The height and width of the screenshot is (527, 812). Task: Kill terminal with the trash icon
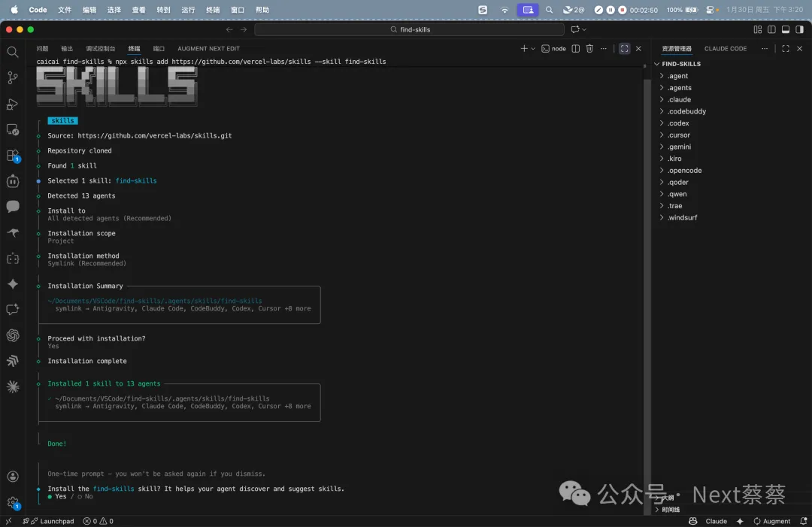tap(589, 49)
